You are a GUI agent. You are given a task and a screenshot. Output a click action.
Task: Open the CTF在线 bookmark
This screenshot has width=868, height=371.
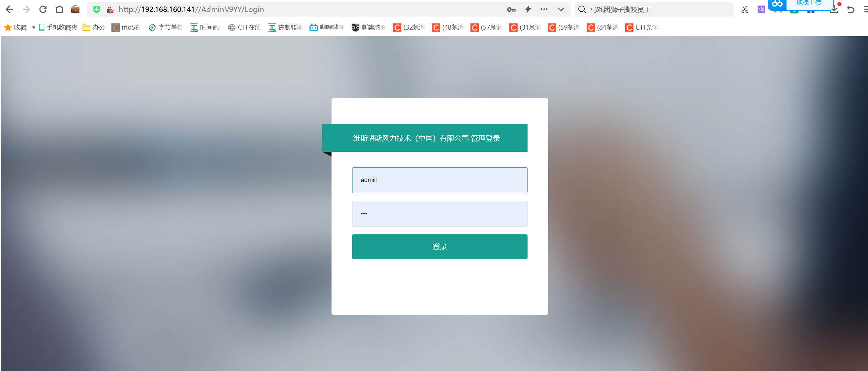click(244, 27)
